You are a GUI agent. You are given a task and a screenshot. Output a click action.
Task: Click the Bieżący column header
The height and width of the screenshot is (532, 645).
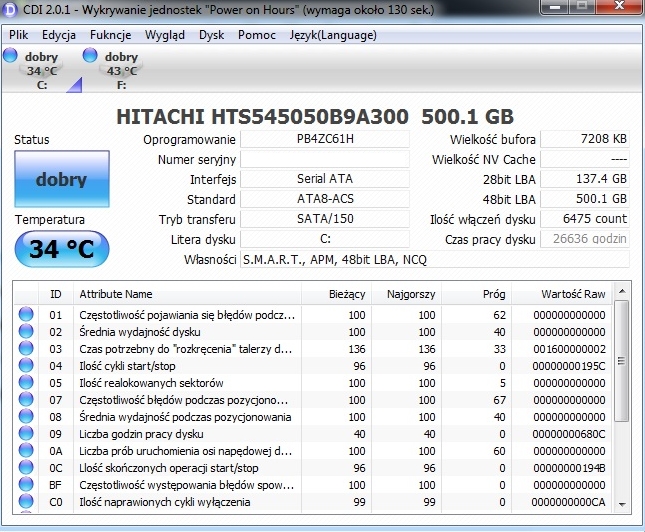pyautogui.click(x=336, y=294)
